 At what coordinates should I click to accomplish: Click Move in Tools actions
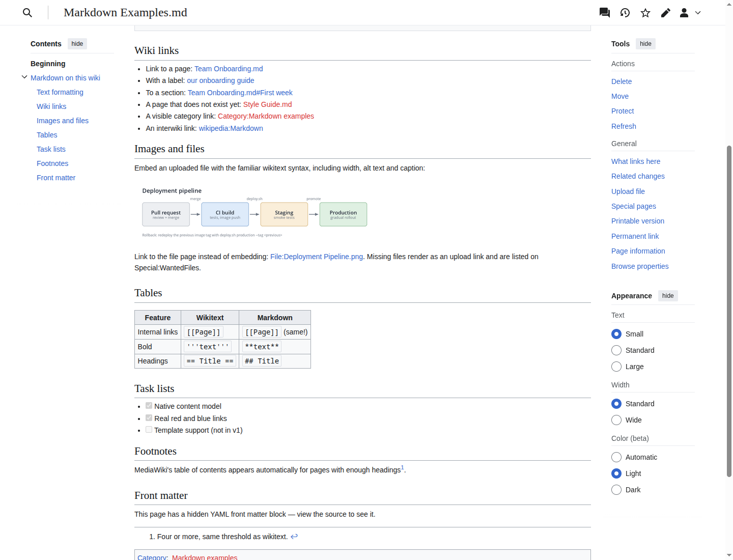pyautogui.click(x=620, y=96)
